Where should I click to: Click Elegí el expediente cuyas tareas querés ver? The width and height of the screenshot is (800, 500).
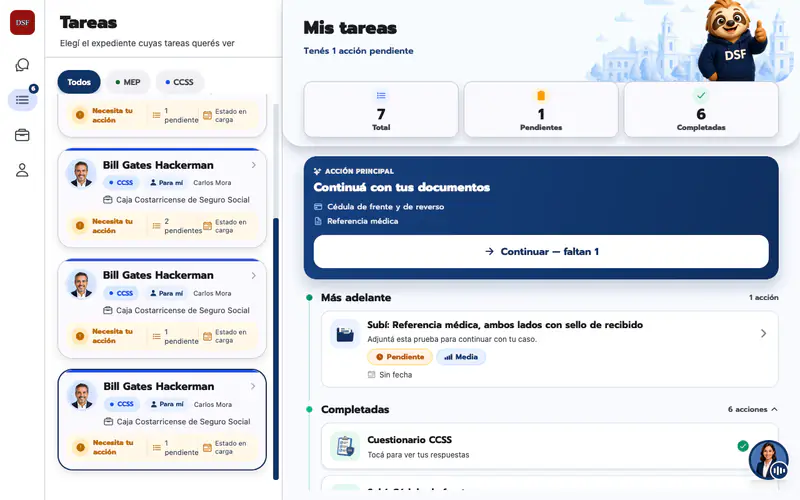click(x=147, y=43)
